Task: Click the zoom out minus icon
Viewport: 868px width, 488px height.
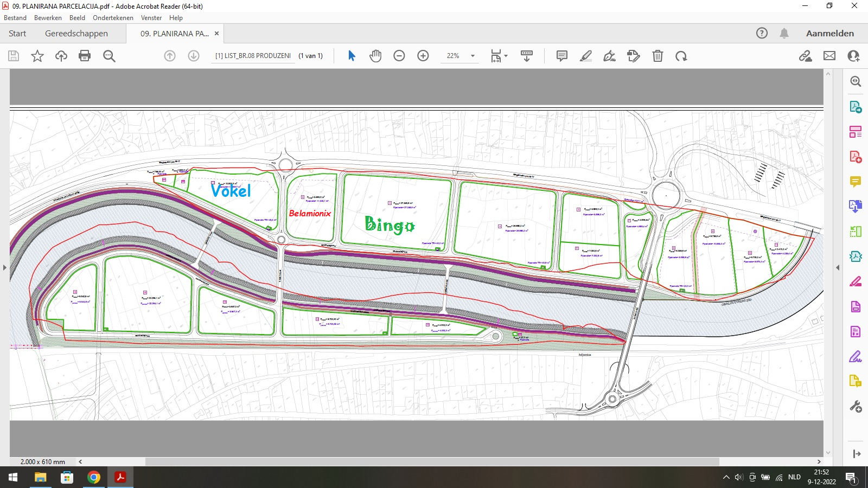Action: click(x=399, y=56)
